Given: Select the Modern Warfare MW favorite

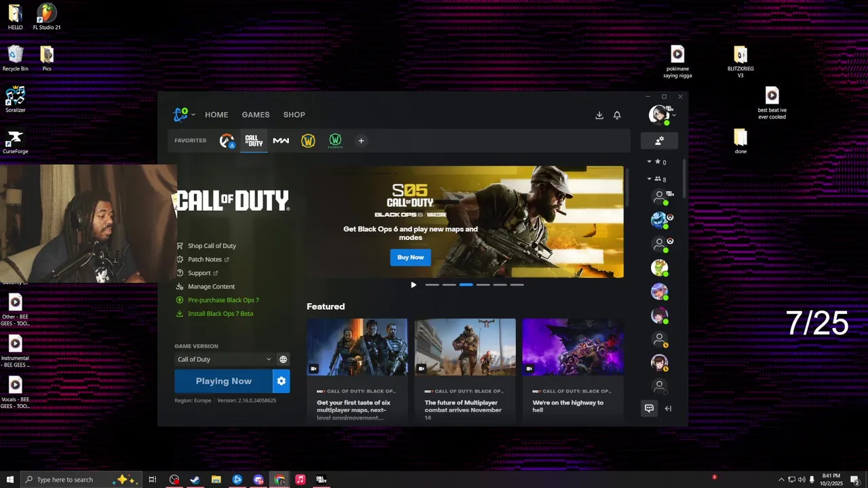Looking at the screenshot, I should pyautogui.click(x=281, y=141).
